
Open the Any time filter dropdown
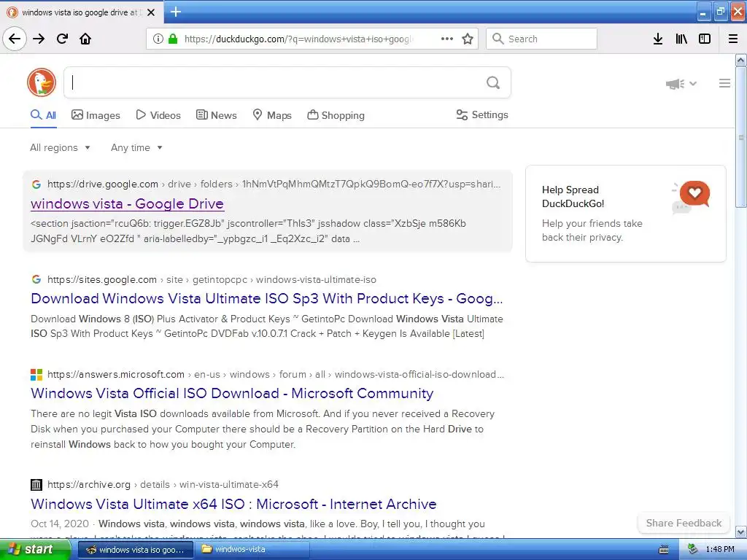(136, 147)
